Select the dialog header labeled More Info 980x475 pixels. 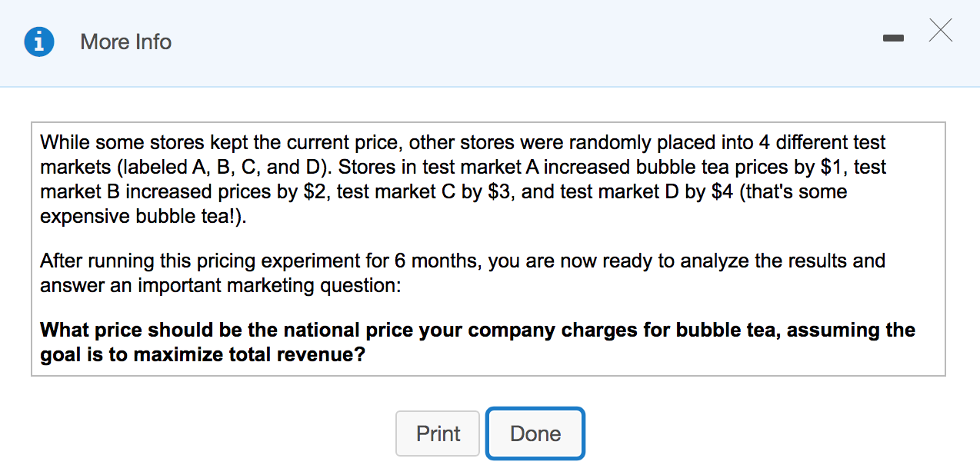[125, 42]
